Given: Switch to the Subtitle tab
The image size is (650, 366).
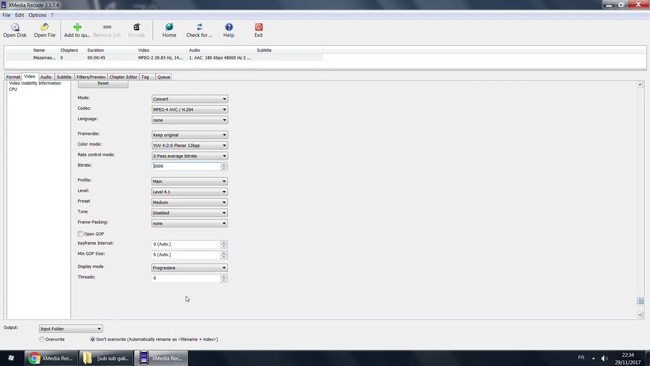Looking at the screenshot, I should tap(64, 77).
